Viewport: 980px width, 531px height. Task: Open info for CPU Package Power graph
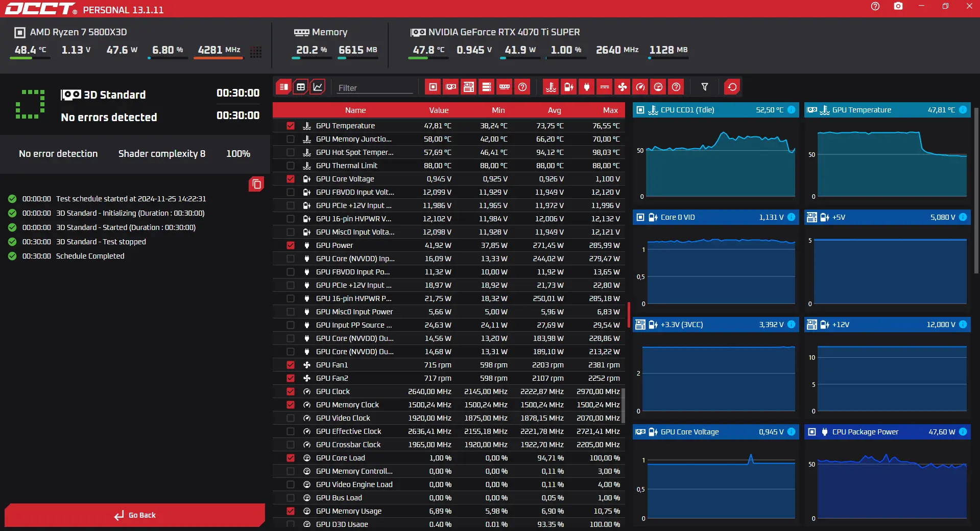click(963, 432)
